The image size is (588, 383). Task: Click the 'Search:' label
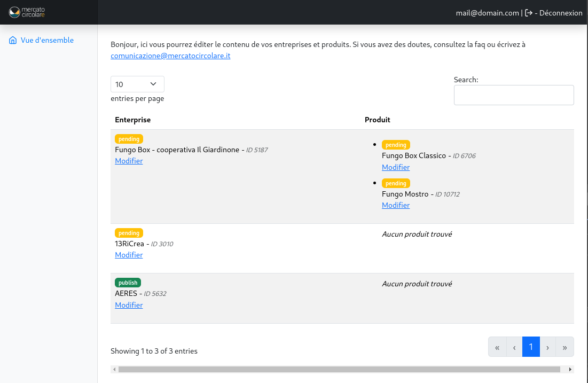click(x=466, y=80)
